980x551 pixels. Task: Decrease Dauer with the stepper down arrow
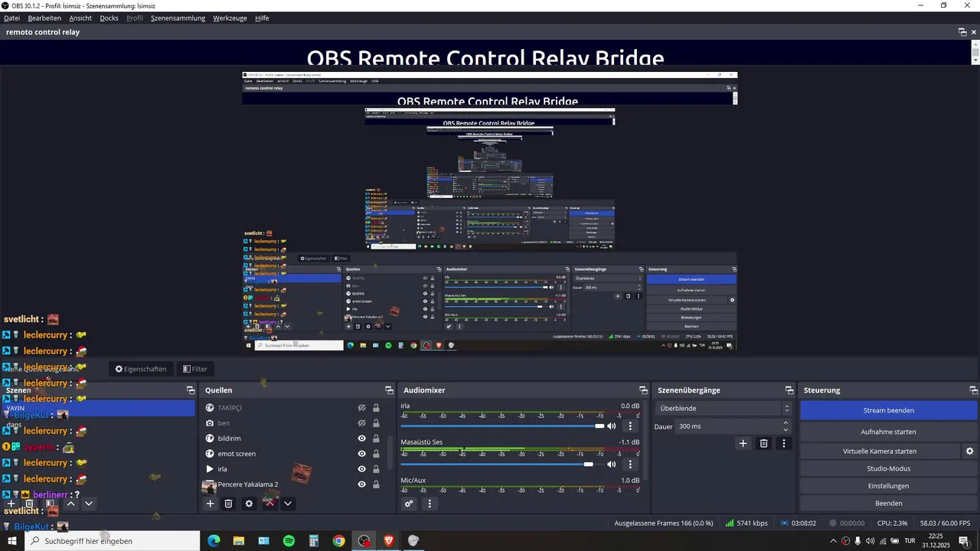(x=786, y=430)
